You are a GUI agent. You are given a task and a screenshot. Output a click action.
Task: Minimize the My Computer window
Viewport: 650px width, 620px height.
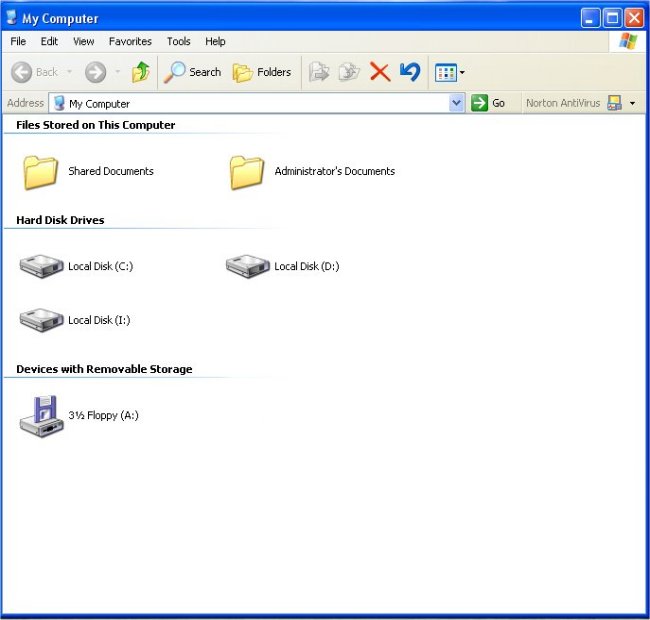[590, 18]
